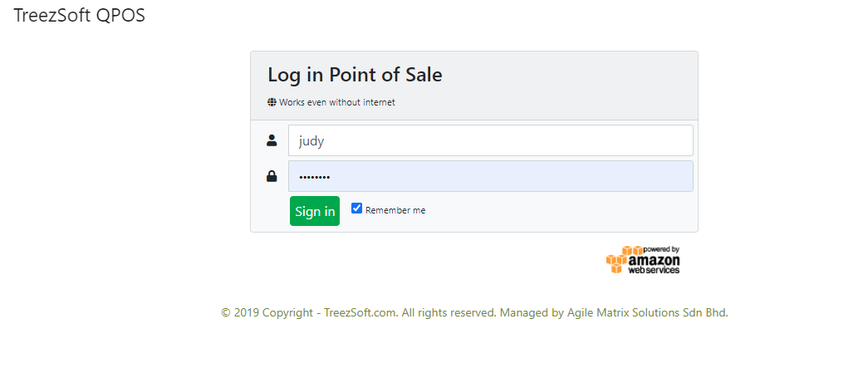Click the user silhouette icon
Screen dimensions: 868x368
pos(272,140)
